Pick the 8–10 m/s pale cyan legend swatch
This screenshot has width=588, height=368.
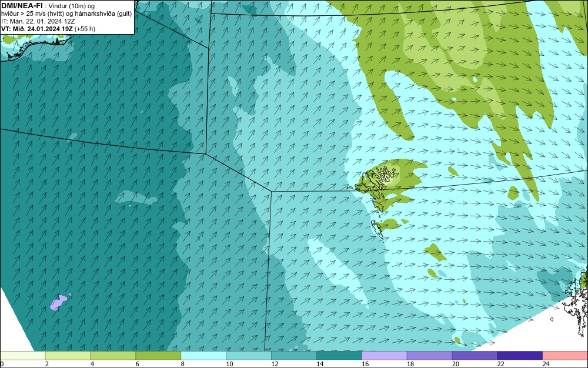(203, 356)
